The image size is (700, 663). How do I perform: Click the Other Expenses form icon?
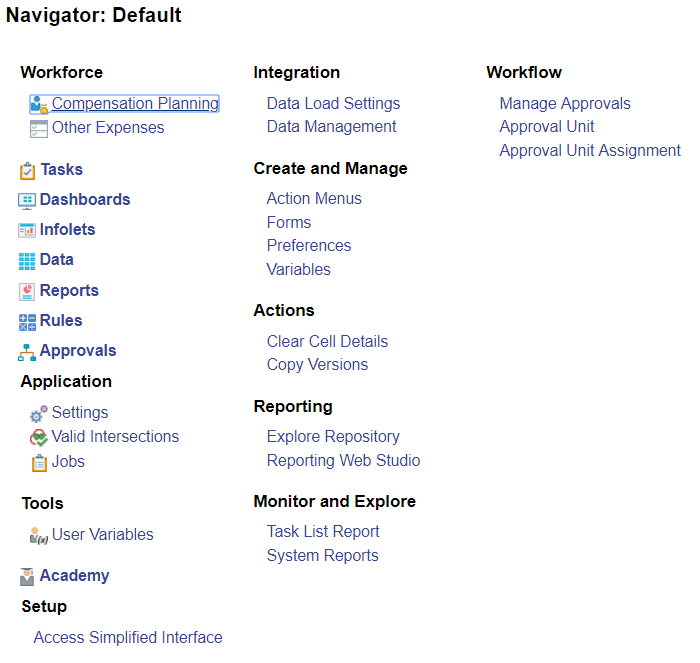pos(39,129)
